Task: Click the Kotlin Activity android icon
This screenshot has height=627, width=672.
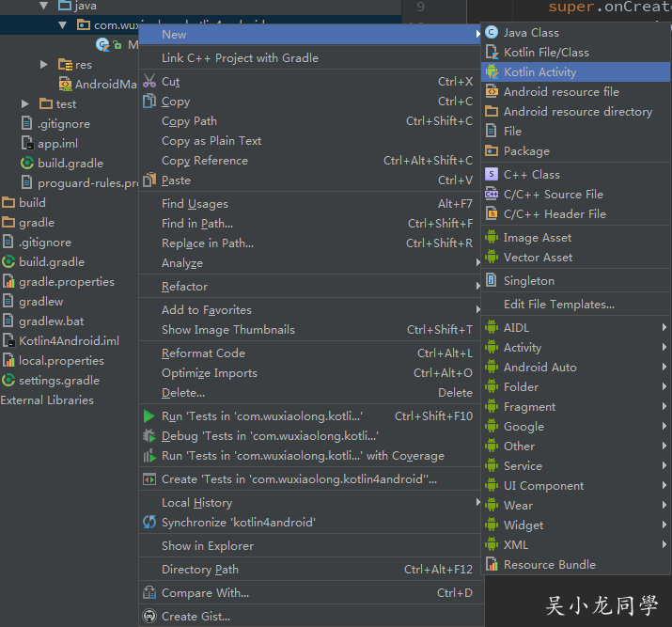Action: click(x=492, y=71)
